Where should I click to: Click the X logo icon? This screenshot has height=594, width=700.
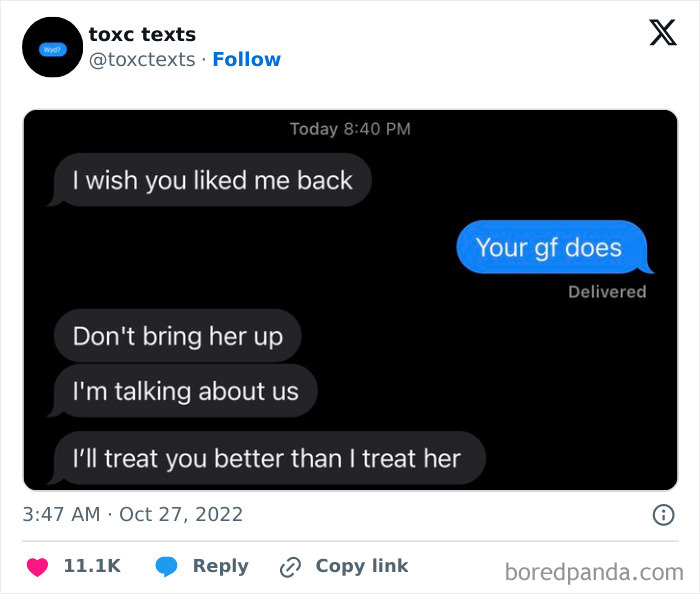point(663,33)
